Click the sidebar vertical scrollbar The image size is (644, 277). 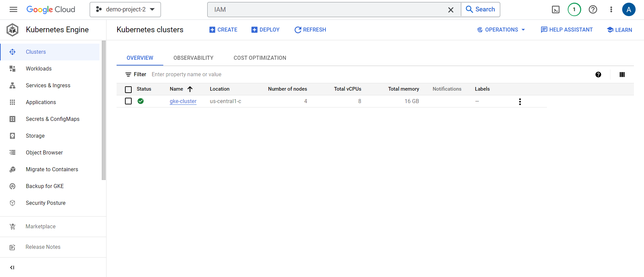[x=104, y=111]
